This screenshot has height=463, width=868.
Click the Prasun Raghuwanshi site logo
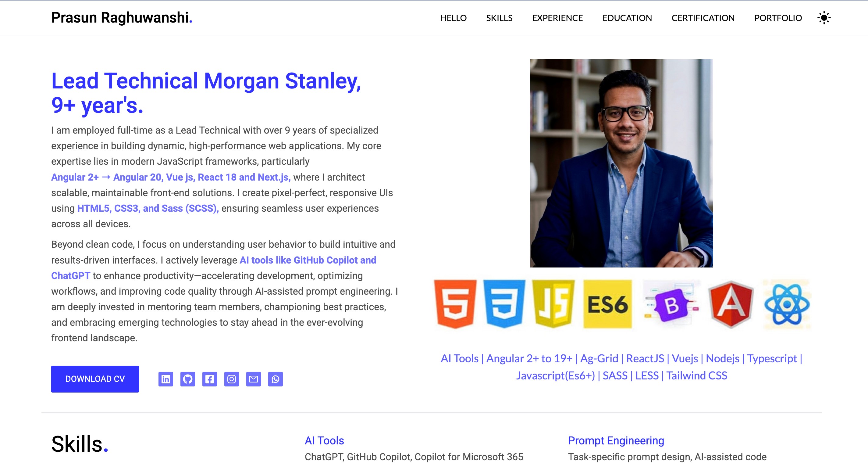pos(122,17)
